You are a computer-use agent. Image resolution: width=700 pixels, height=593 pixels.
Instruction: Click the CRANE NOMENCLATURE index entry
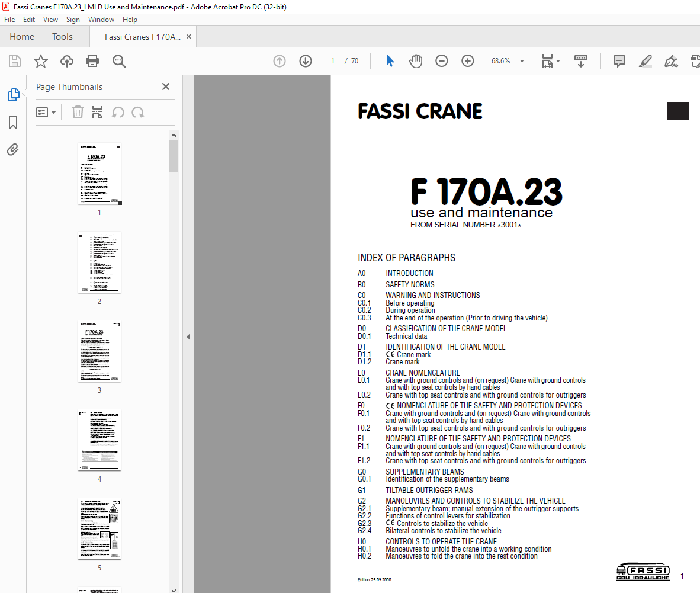(423, 373)
